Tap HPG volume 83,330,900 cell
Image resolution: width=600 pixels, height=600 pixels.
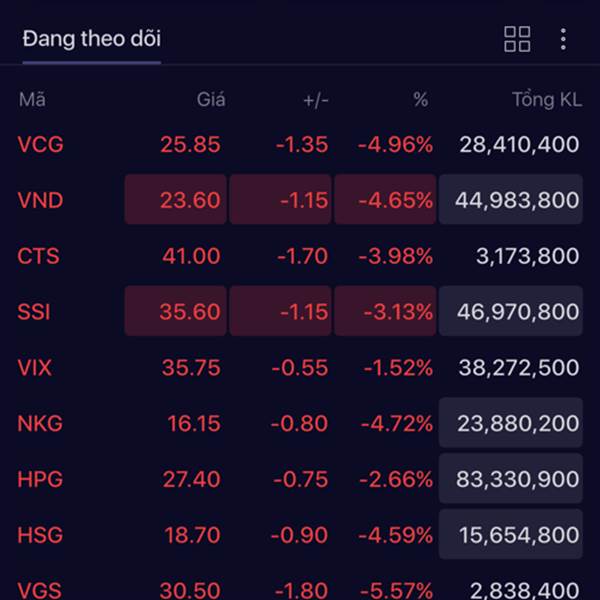pos(510,479)
